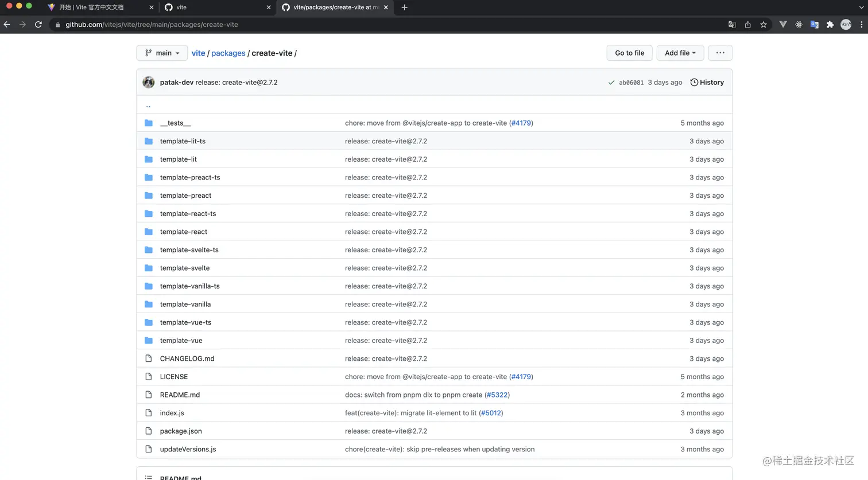This screenshot has height=480, width=868.
Task: Open commit hash ab06081
Action: pos(631,83)
